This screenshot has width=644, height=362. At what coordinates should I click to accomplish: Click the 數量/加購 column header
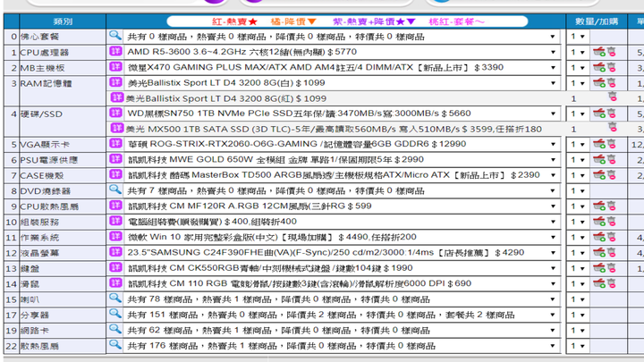click(x=597, y=21)
